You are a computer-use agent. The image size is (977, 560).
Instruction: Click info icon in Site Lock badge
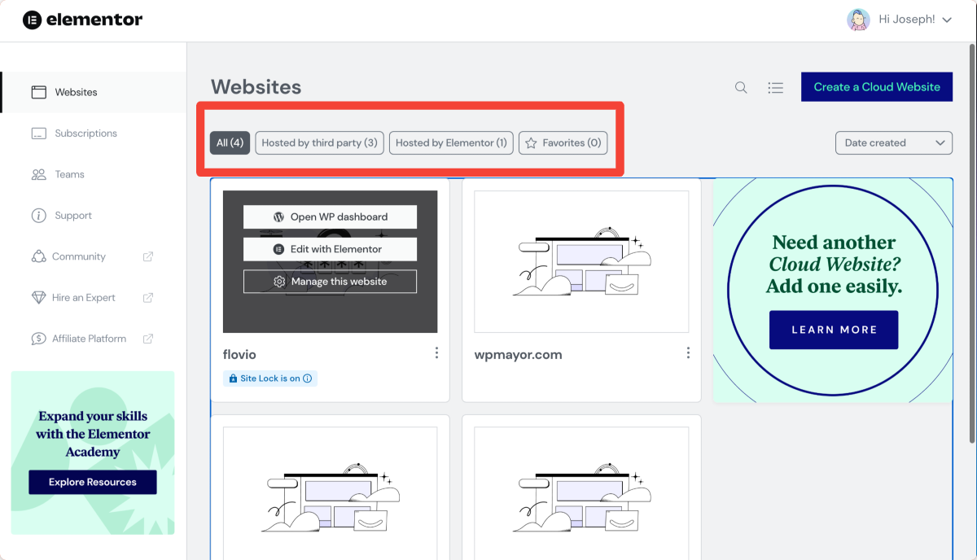(x=307, y=378)
